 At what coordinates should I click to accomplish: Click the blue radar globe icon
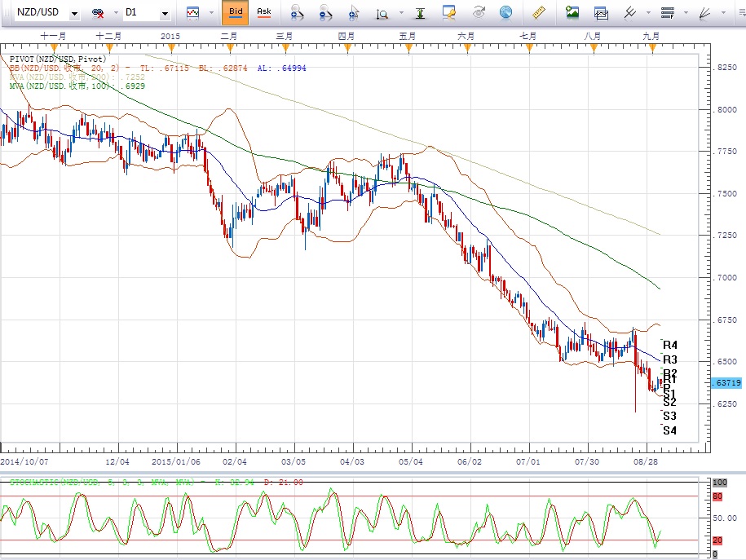(x=506, y=13)
